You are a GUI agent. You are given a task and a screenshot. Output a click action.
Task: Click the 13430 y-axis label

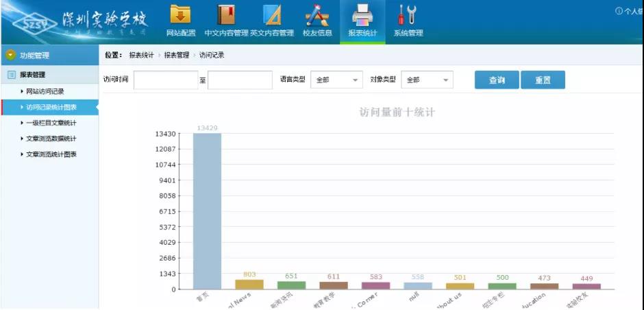[166, 134]
